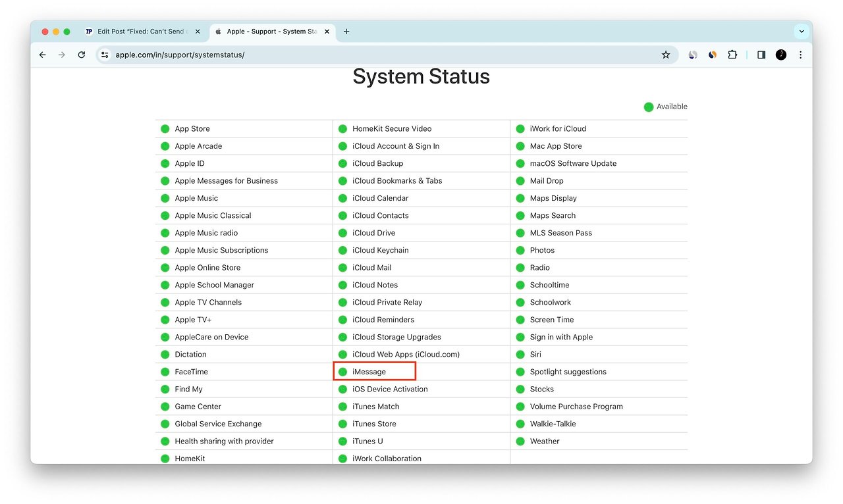Select Sign in with Apple entry
843x504 pixels.
coord(599,337)
